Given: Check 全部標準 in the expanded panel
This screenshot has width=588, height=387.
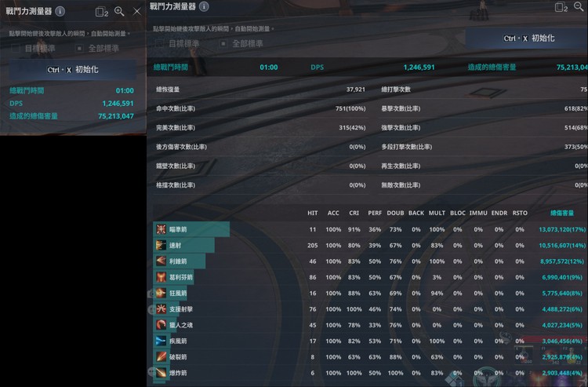Looking at the screenshot, I should pos(223,43).
